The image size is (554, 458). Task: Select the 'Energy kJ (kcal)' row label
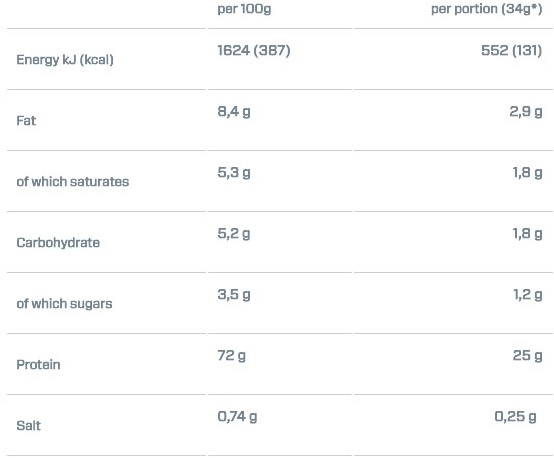click(65, 60)
